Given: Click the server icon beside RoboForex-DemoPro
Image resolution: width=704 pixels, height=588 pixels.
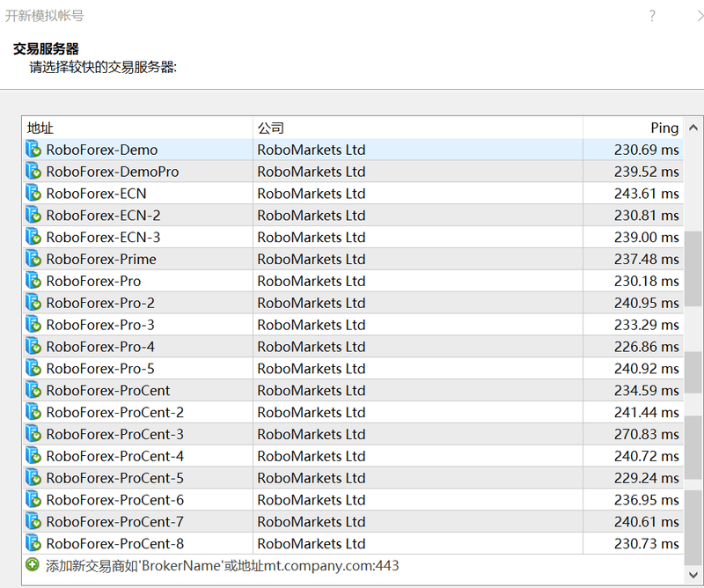Looking at the screenshot, I should pos(32,172).
